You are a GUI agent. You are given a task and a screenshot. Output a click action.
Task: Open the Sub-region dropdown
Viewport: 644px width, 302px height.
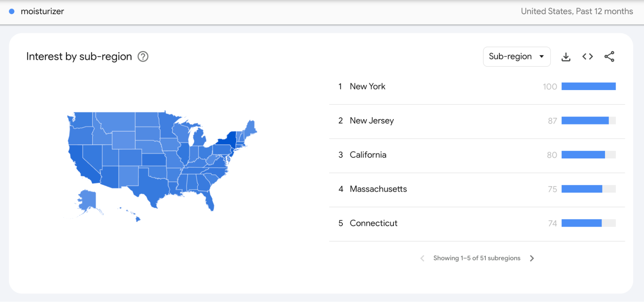click(517, 56)
